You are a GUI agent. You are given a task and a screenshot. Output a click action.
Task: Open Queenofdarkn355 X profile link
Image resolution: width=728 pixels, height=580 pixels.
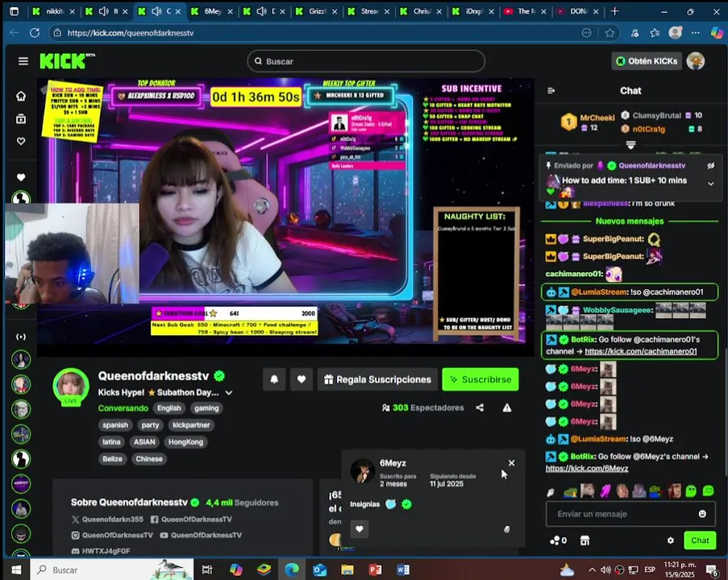tap(108, 520)
